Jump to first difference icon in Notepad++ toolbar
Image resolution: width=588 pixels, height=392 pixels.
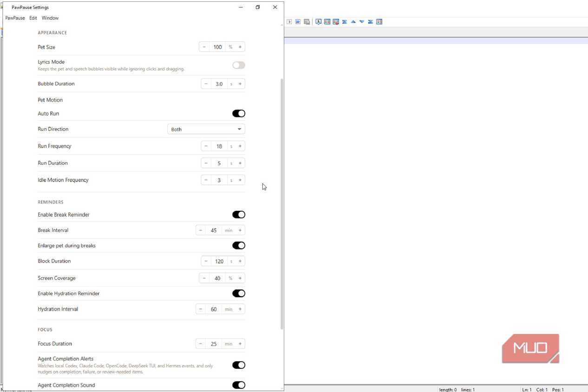(345, 22)
